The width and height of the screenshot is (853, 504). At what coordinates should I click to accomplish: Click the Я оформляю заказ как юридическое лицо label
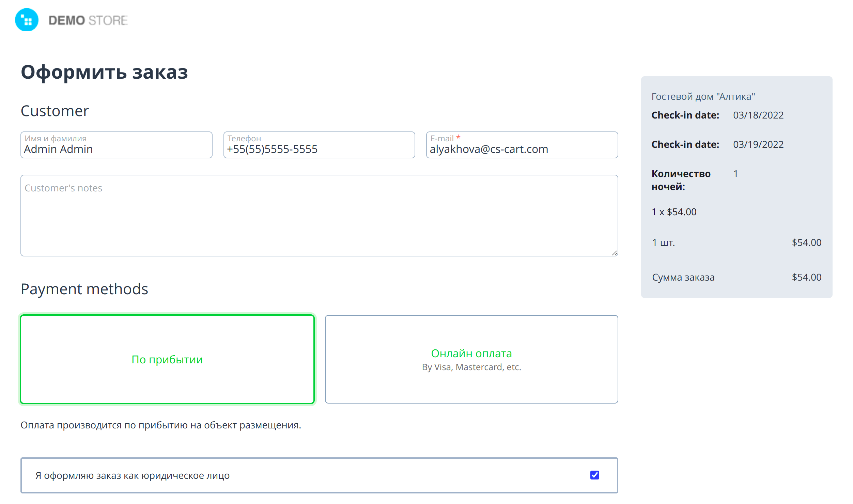tap(133, 475)
